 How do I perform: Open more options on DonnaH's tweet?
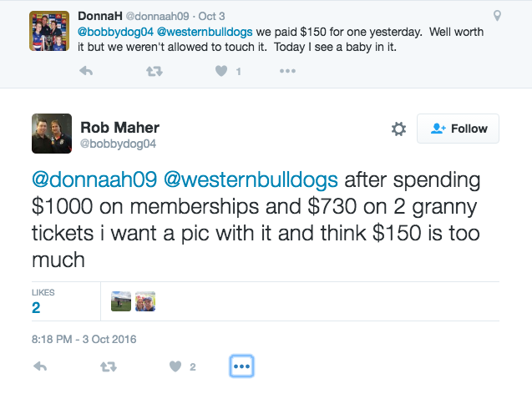coord(287,72)
